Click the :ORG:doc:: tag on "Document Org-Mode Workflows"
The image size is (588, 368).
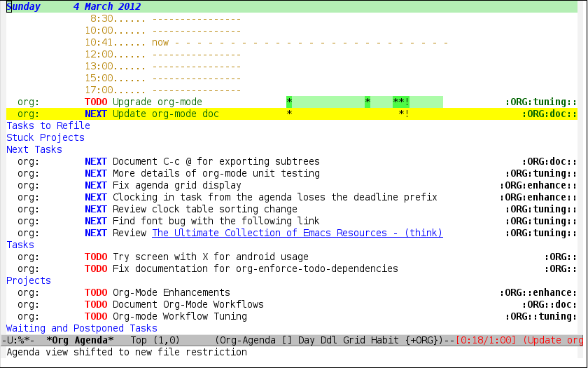click(549, 304)
